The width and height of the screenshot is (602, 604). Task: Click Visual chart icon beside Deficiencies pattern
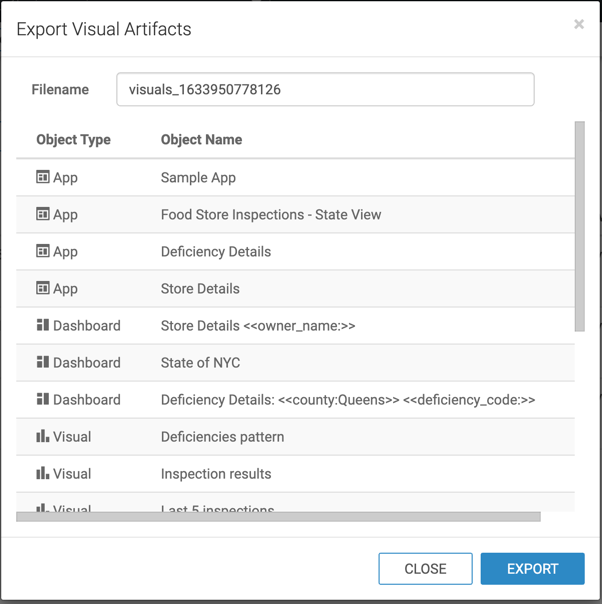point(43,436)
